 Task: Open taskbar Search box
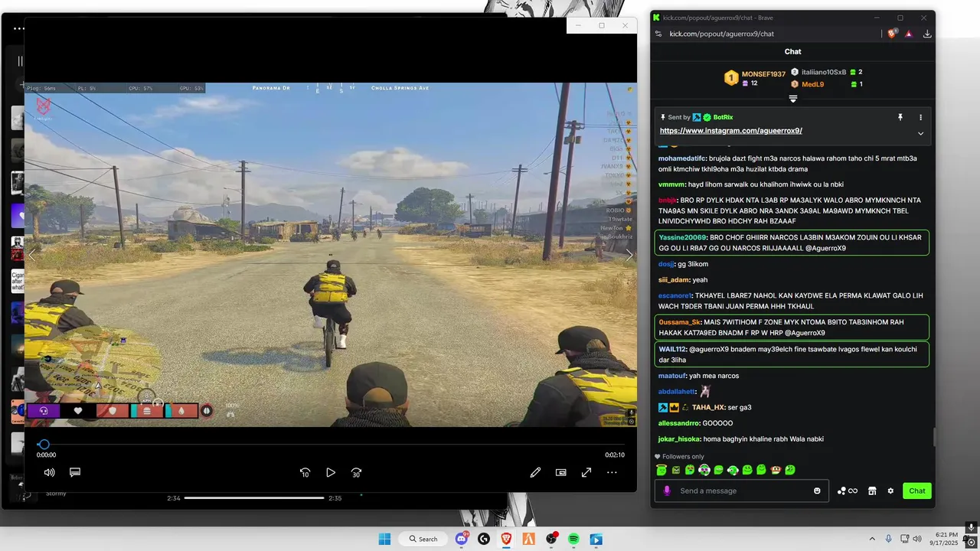(423, 539)
